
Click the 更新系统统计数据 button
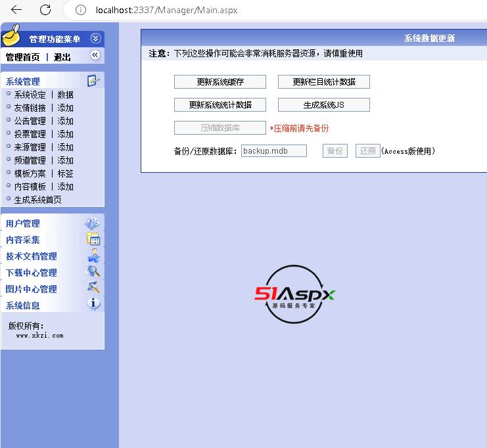[x=220, y=104]
